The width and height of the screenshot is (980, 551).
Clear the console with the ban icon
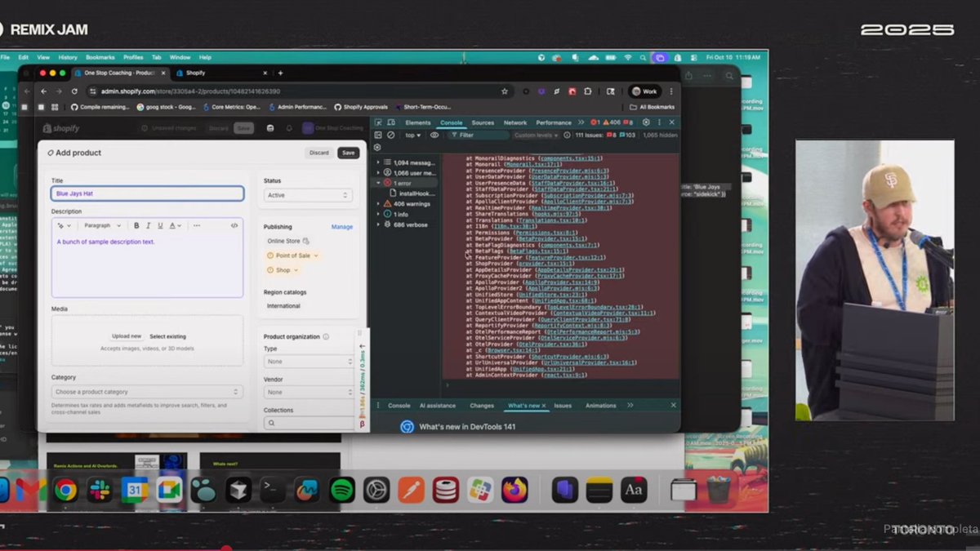click(x=391, y=135)
